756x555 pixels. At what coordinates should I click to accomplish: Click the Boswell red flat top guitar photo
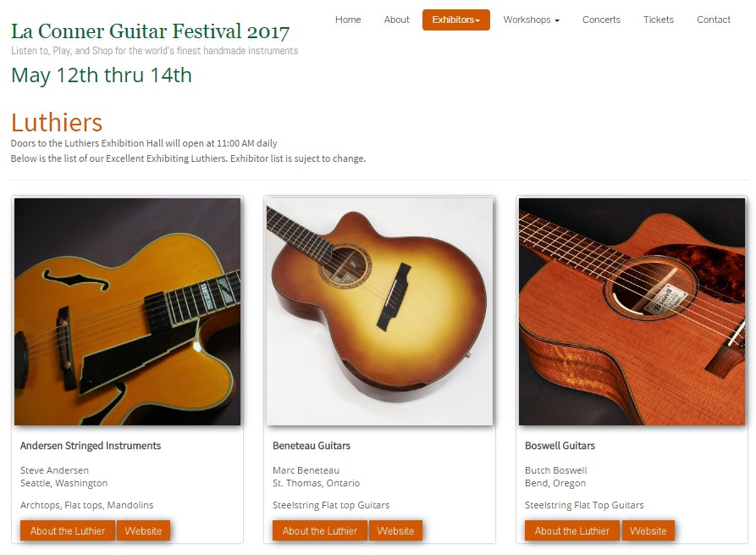(x=632, y=312)
